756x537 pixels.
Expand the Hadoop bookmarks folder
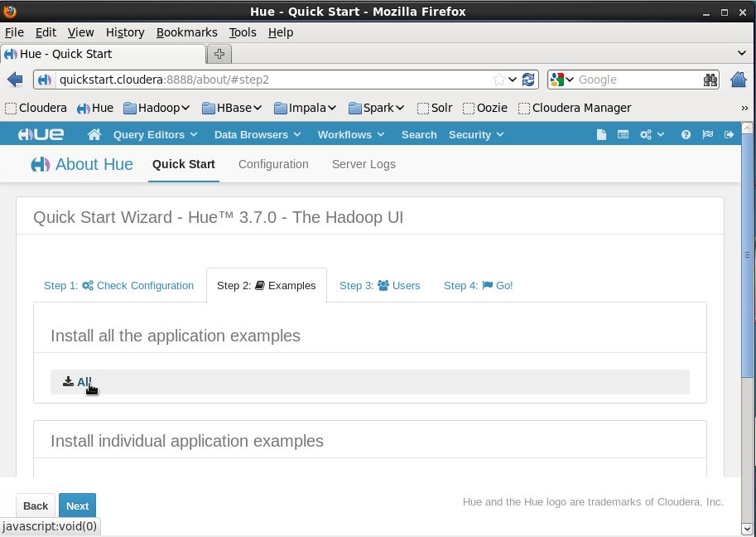pyautogui.click(x=156, y=108)
